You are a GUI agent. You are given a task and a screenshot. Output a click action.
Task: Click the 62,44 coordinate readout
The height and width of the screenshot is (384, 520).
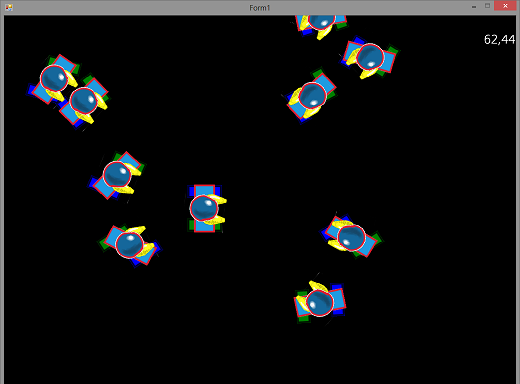point(499,40)
